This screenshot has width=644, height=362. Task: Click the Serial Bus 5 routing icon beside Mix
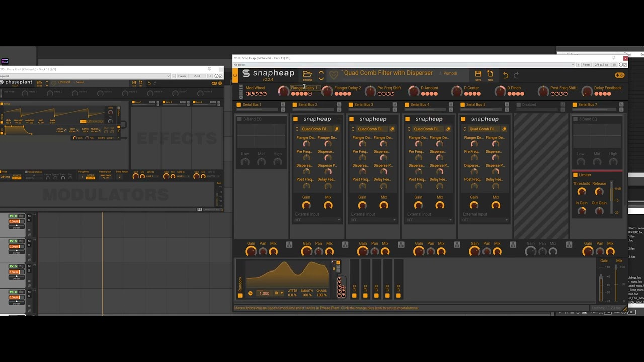coord(513,245)
